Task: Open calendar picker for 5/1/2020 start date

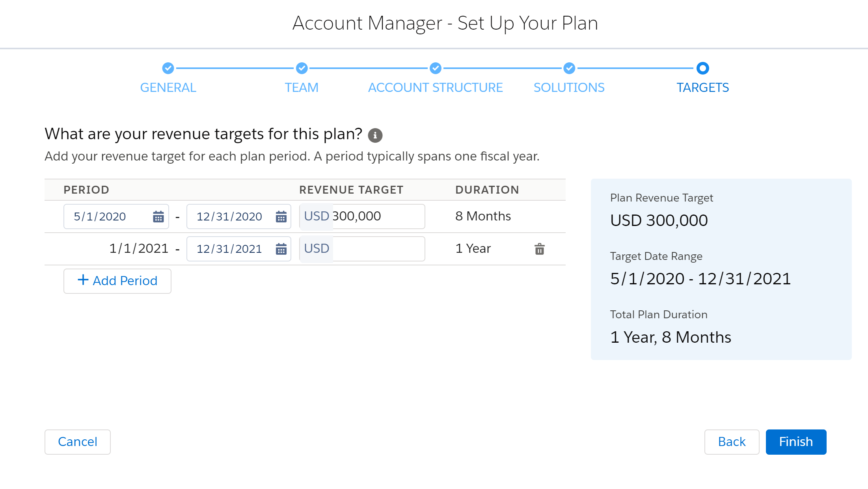Action: tap(158, 217)
